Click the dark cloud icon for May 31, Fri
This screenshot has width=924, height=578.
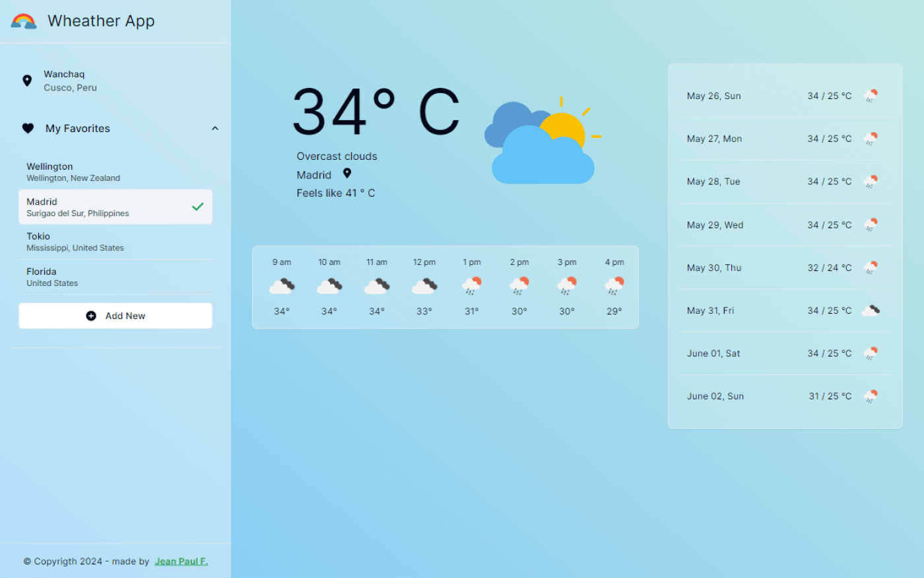870,310
